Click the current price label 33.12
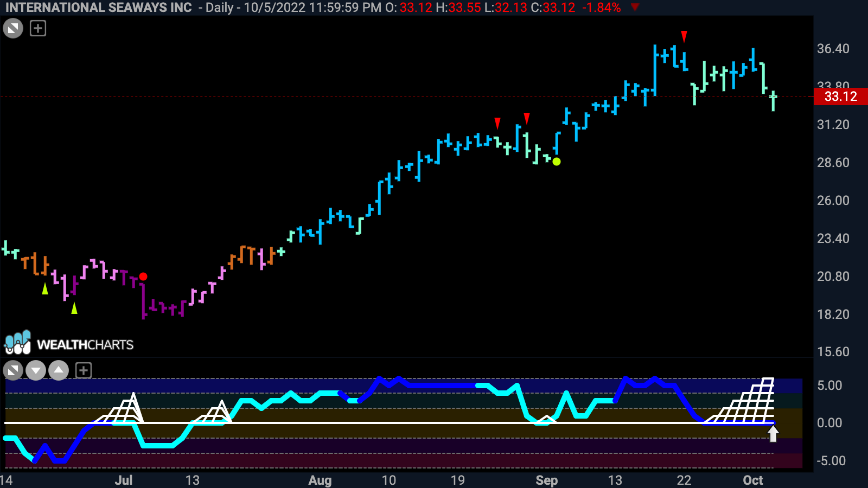Viewport: 868px width, 488px height. (x=841, y=97)
